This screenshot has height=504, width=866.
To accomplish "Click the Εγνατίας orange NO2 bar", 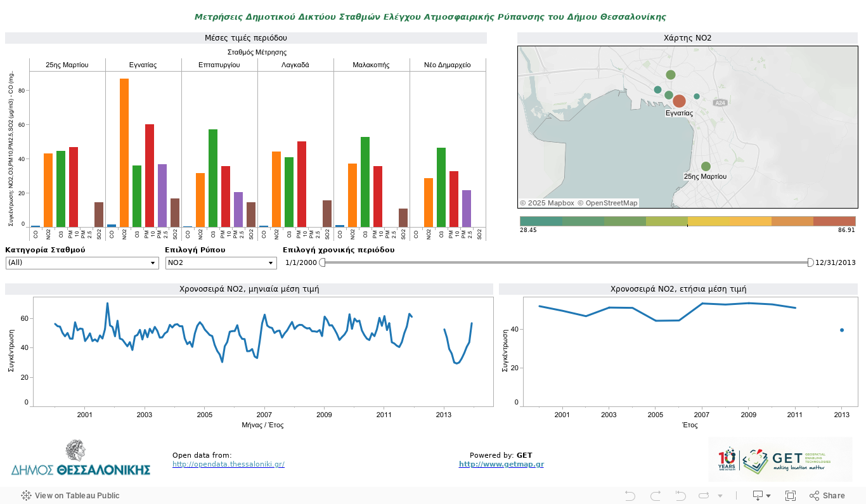I will [x=124, y=152].
